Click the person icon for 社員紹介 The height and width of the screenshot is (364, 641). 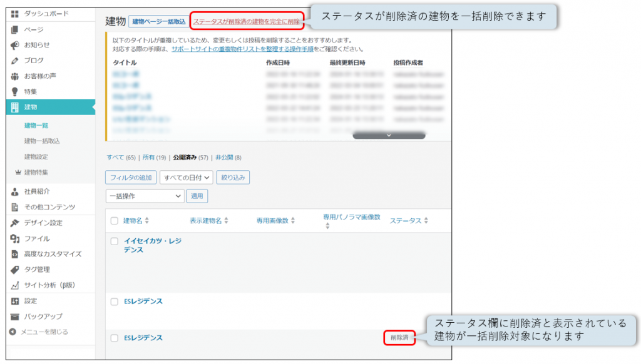(15, 191)
